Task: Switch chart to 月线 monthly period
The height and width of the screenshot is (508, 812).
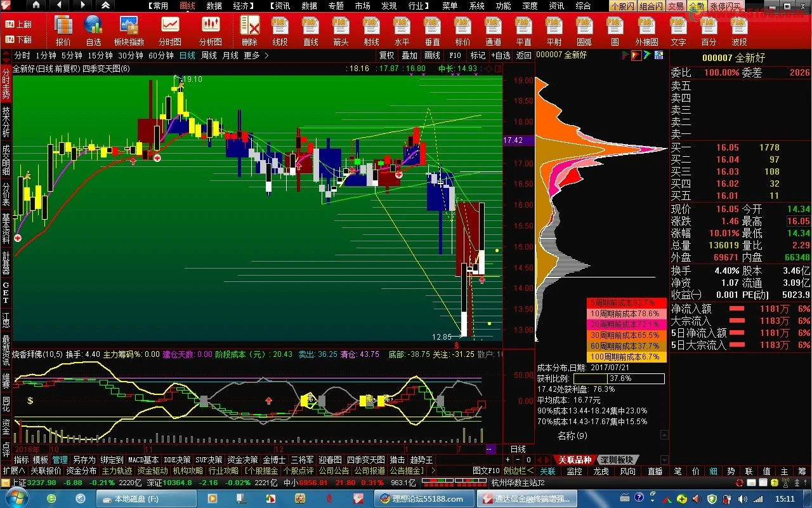Action: pos(230,55)
